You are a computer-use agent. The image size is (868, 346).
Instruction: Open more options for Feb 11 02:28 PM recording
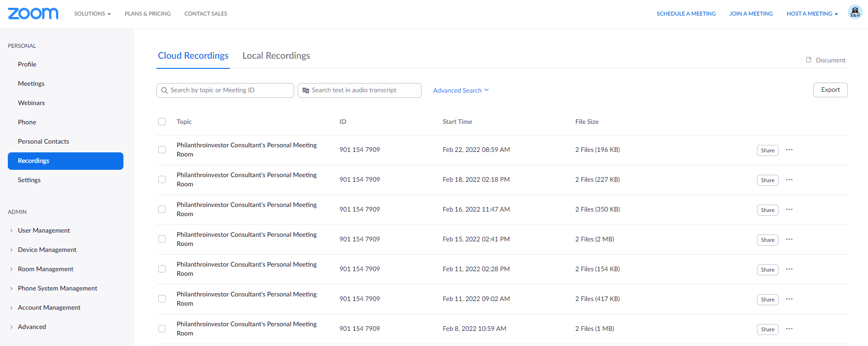pyautogui.click(x=789, y=269)
